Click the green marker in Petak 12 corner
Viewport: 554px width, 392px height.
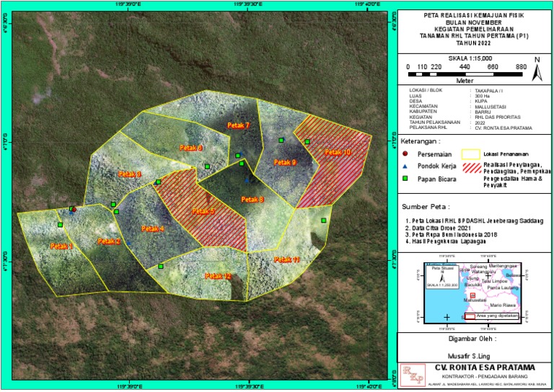coord(161,267)
